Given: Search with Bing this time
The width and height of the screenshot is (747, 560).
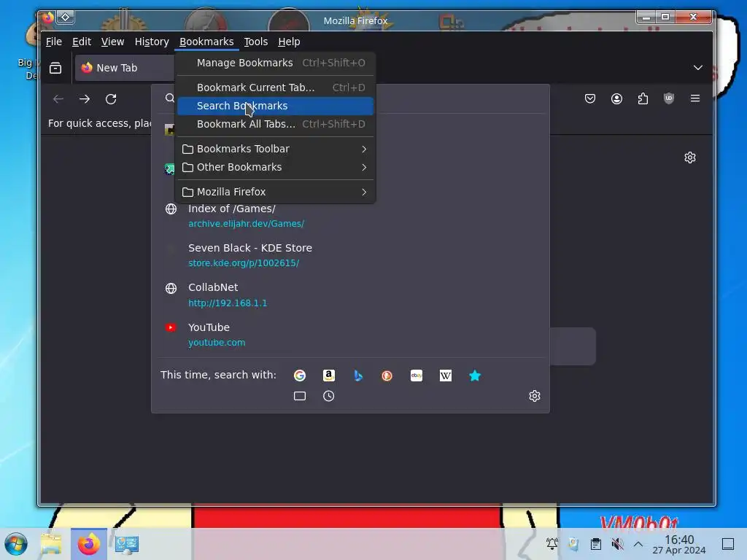Looking at the screenshot, I should tap(358, 376).
